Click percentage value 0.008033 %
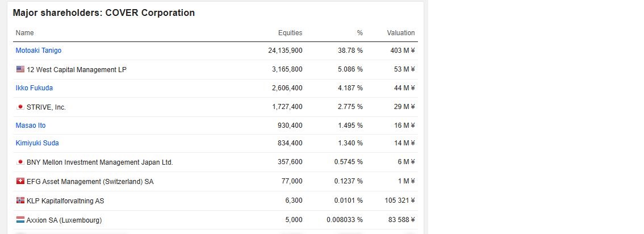The image size is (644, 234). point(345,220)
